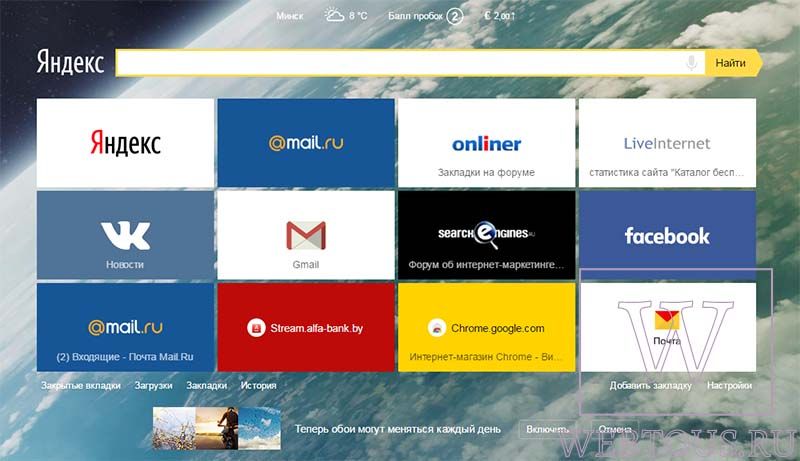Screen dimensions: 800x461
Task: Click the weather cloud icon
Action: [334, 16]
